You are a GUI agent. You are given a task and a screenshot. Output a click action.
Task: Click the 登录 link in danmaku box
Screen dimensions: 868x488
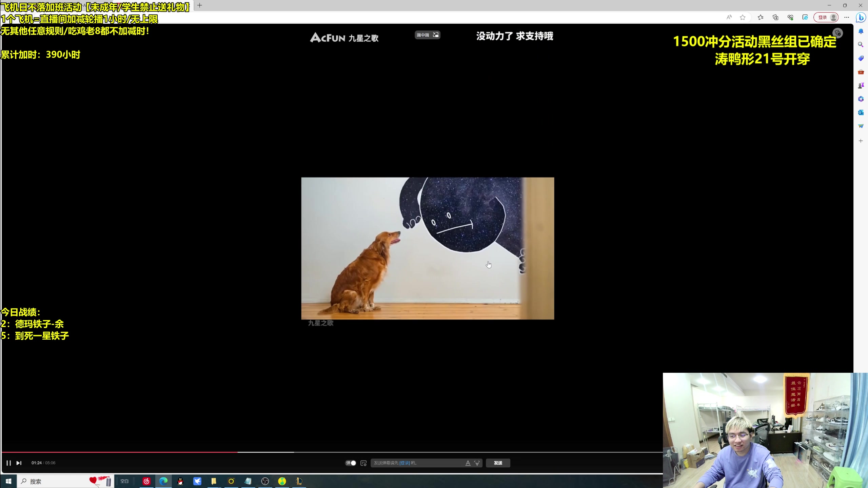coord(405,463)
